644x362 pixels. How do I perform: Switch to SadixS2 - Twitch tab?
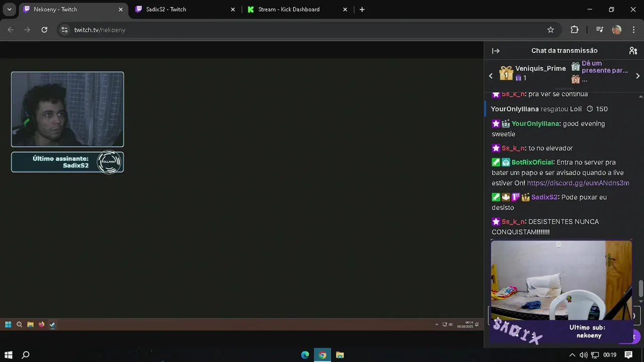click(x=185, y=10)
